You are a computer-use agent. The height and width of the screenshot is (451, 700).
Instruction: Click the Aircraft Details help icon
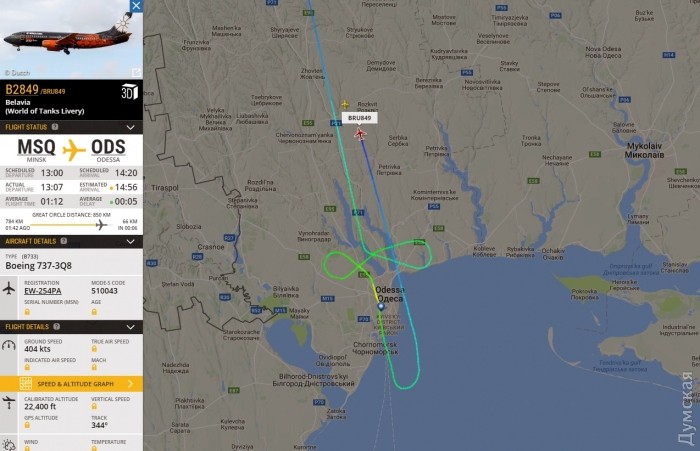(x=64, y=241)
